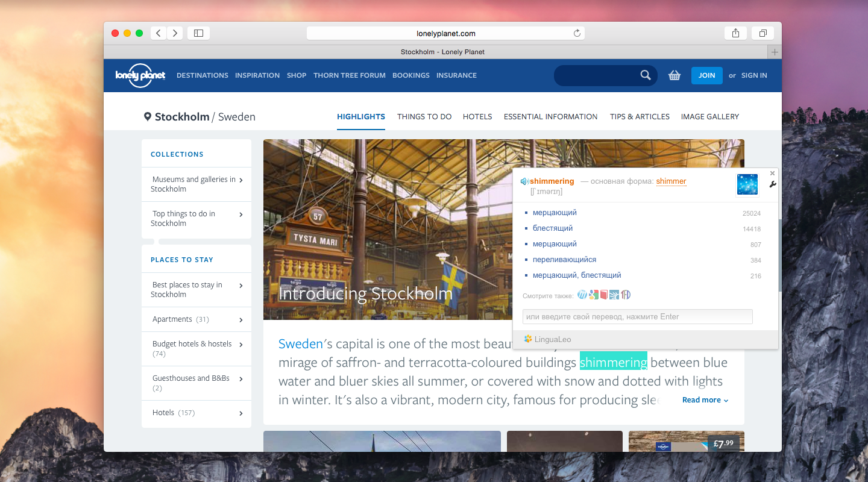Viewport: 868px width, 482px height.
Task: Open the Safari Share menu
Action: click(735, 33)
